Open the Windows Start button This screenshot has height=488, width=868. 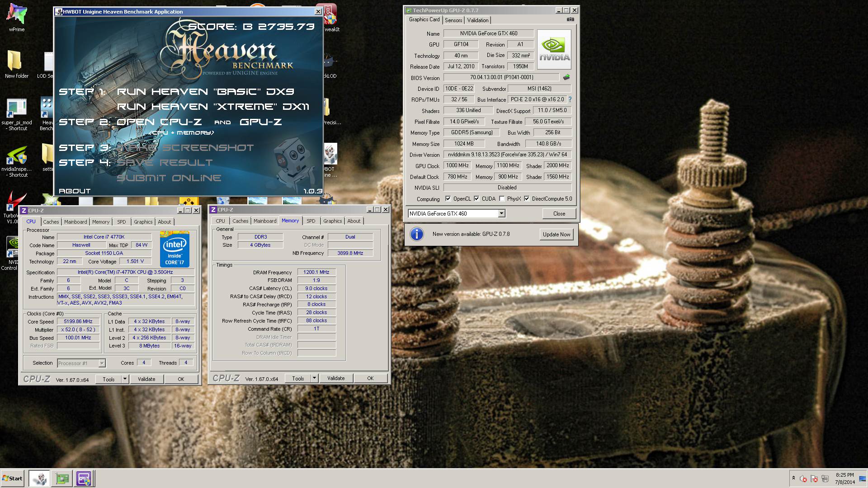coord(13,479)
